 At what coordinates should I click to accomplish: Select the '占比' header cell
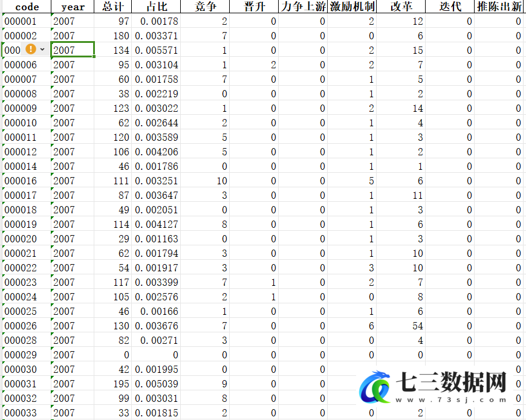point(156,7)
